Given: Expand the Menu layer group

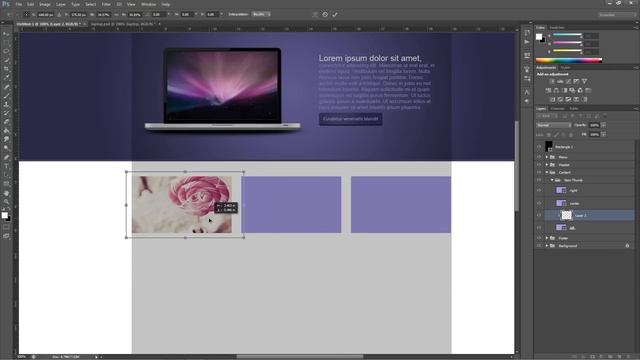Looking at the screenshot, I should click(547, 157).
